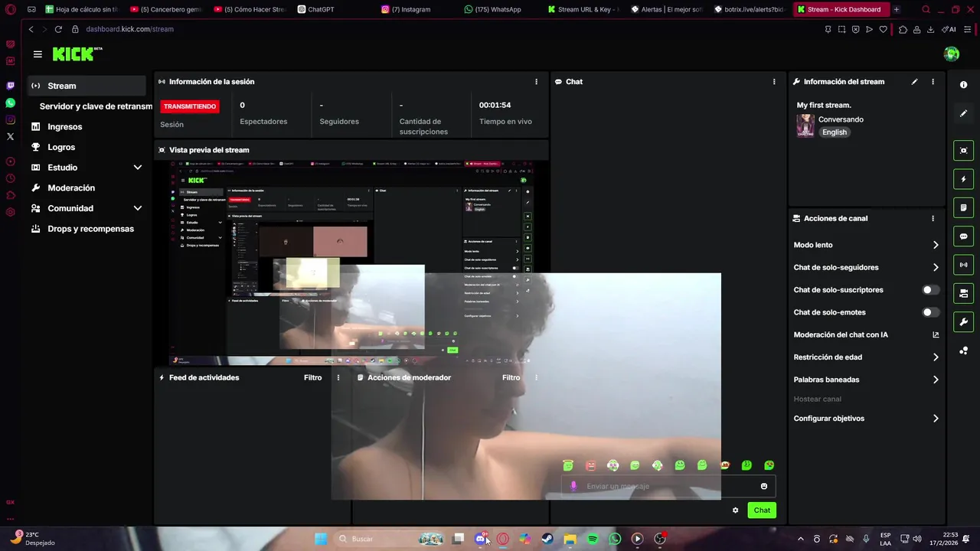The width and height of the screenshot is (980, 551).
Task: Toggle Chat de solo-suscriptores switch
Action: point(930,290)
